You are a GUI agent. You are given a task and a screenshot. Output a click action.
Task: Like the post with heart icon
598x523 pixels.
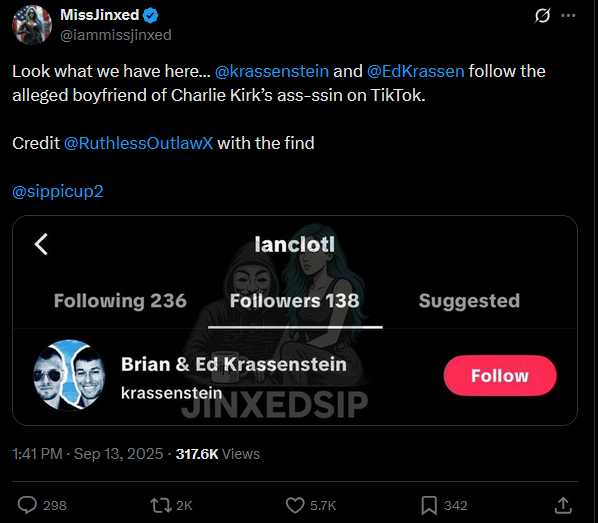point(295,505)
